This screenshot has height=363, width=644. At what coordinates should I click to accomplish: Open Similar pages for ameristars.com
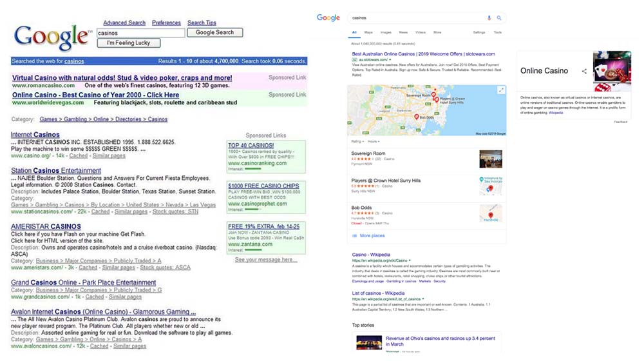(x=118, y=268)
